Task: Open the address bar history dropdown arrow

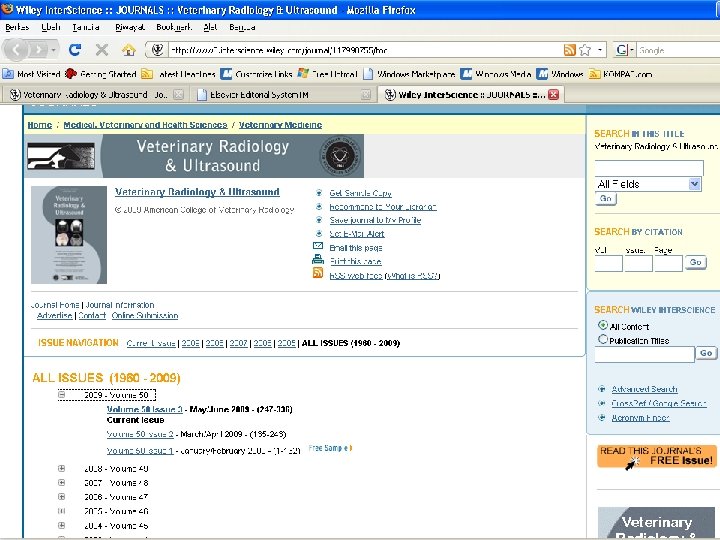Action: [600, 50]
